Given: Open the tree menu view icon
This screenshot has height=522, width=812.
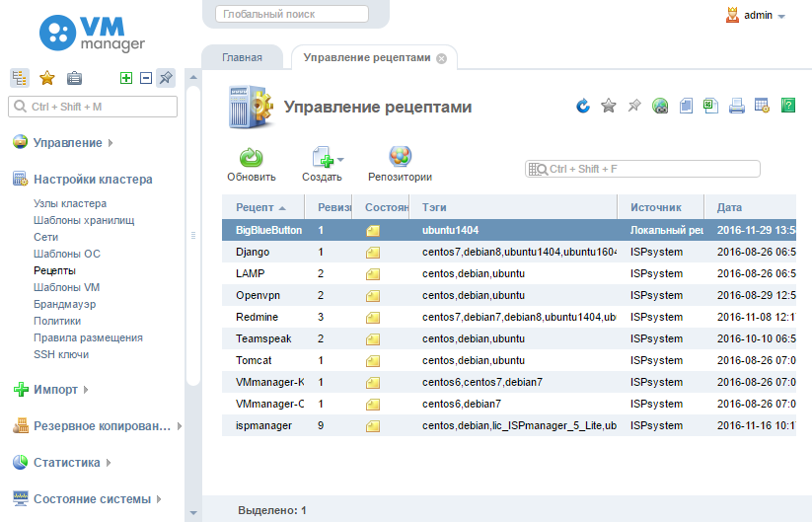Looking at the screenshot, I should (x=20, y=78).
